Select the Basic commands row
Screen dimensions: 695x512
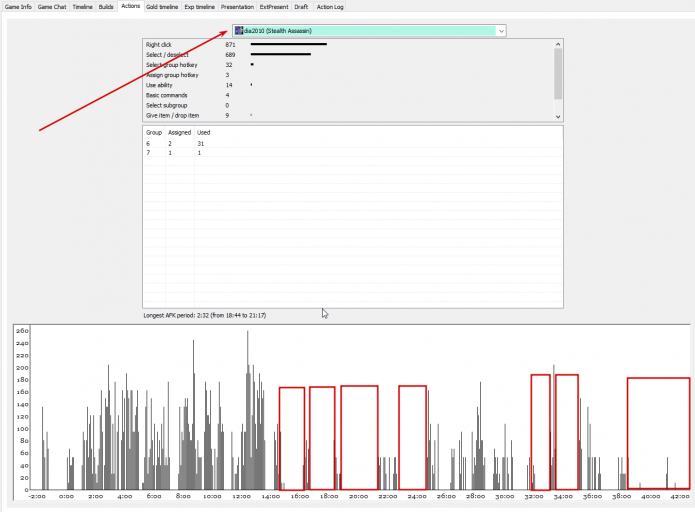click(348, 95)
